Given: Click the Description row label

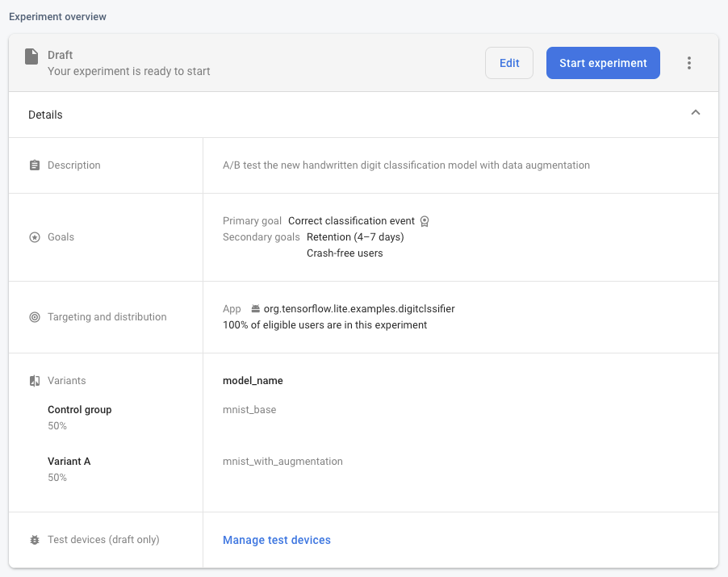Looking at the screenshot, I should (x=73, y=165).
